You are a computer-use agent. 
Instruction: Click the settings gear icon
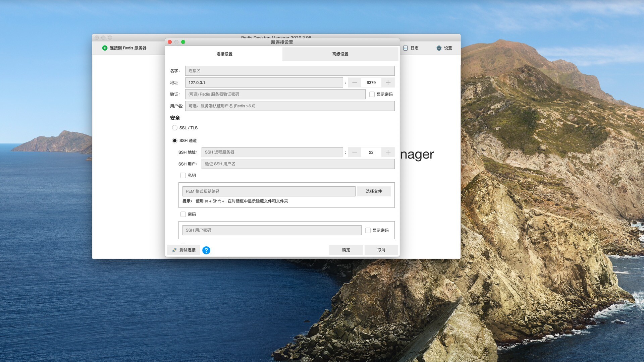439,48
